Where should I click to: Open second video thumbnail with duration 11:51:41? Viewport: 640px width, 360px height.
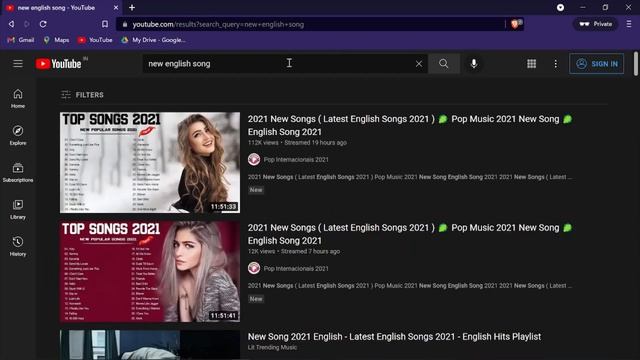coord(150,271)
